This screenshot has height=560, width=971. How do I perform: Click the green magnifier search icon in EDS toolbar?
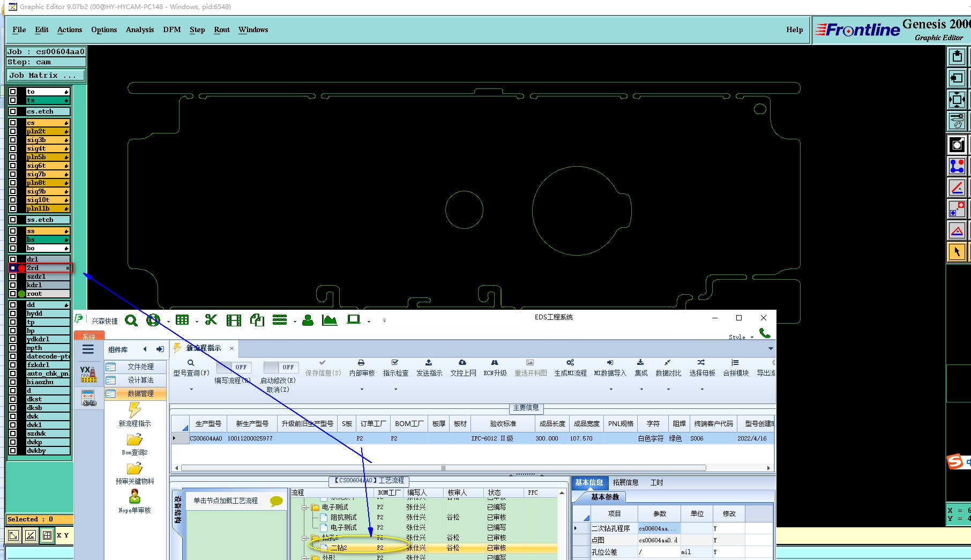pos(131,320)
